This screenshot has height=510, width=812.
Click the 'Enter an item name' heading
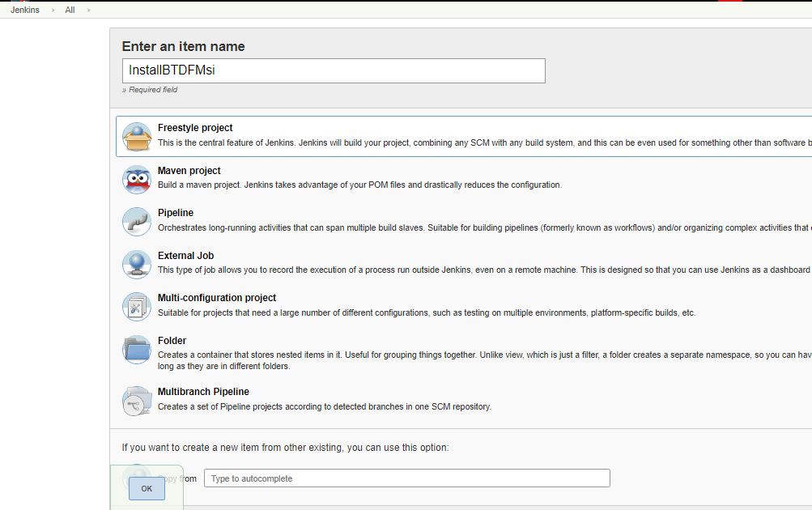[x=183, y=47]
